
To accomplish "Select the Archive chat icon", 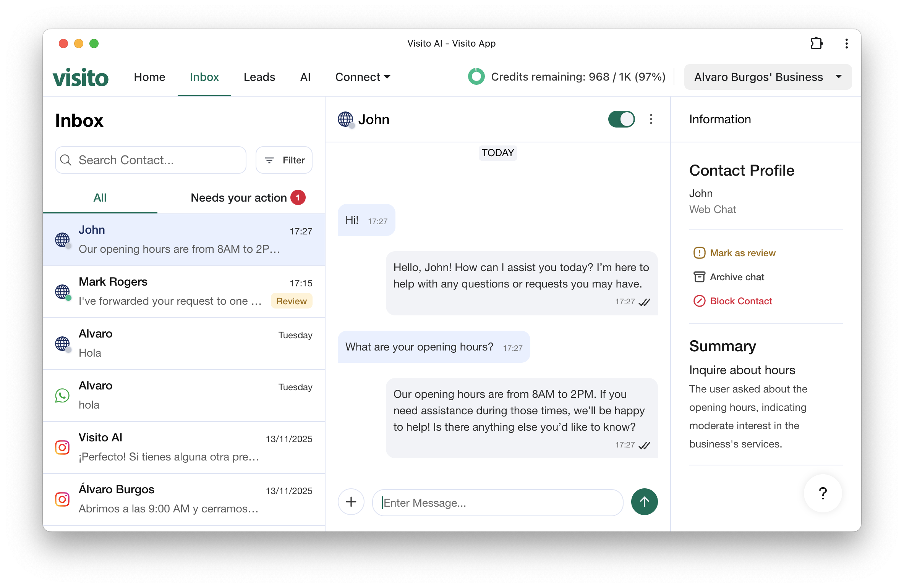I will 700,276.
